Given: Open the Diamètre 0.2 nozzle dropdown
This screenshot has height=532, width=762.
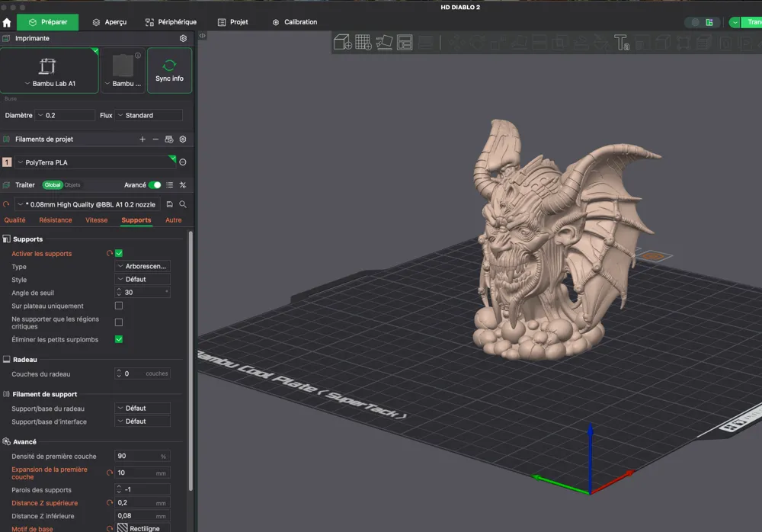Looking at the screenshot, I should 65,115.
